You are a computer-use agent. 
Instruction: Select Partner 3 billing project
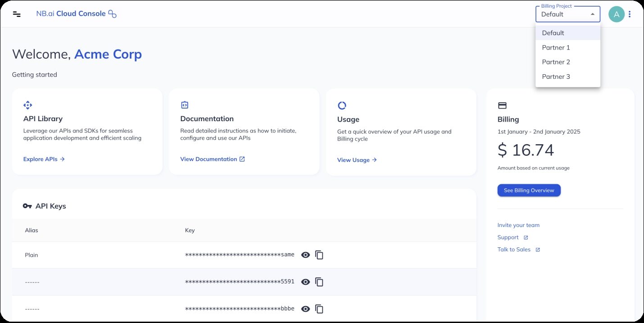tap(568, 77)
